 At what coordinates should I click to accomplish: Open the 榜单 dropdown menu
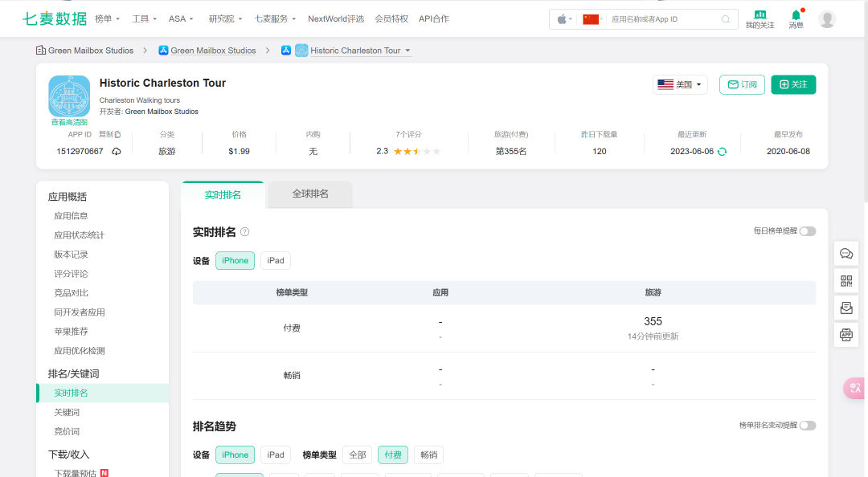pos(108,18)
